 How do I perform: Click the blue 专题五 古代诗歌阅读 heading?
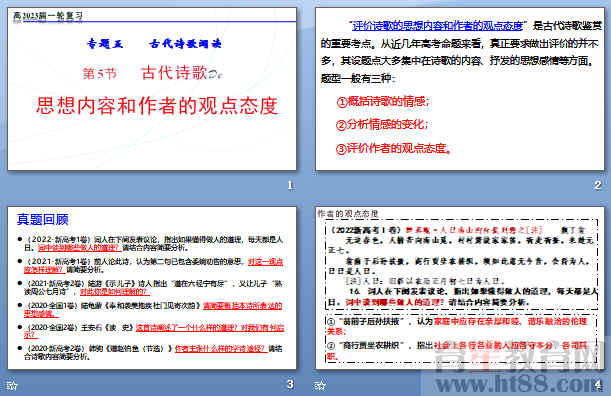(x=154, y=43)
